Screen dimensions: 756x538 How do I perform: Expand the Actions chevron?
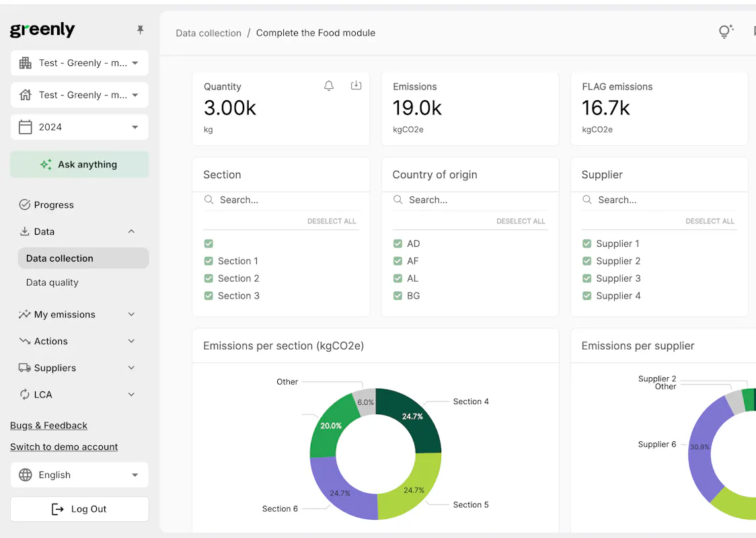(x=131, y=341)
